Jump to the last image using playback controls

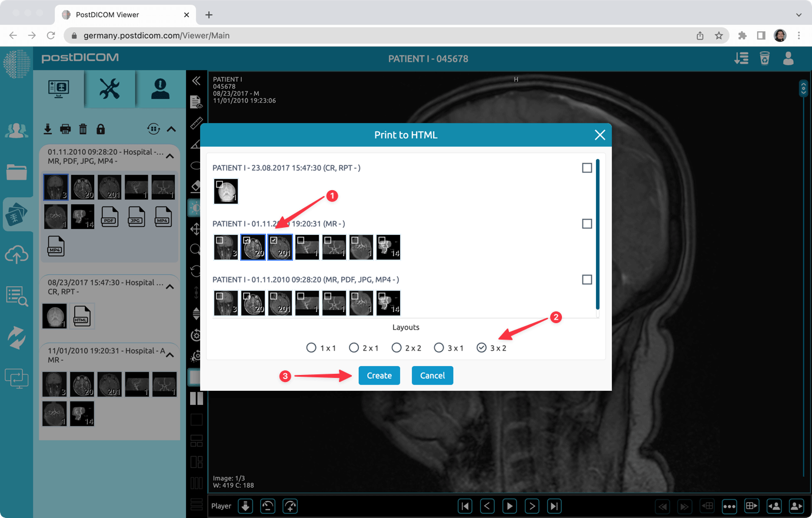554,506
